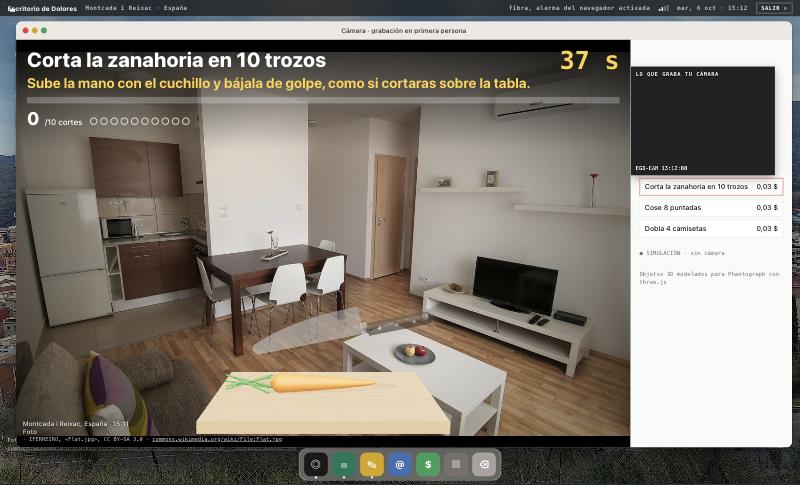Click the 'LO QUE GRABA TU CÁMARA' preview

tap(703, 121)
